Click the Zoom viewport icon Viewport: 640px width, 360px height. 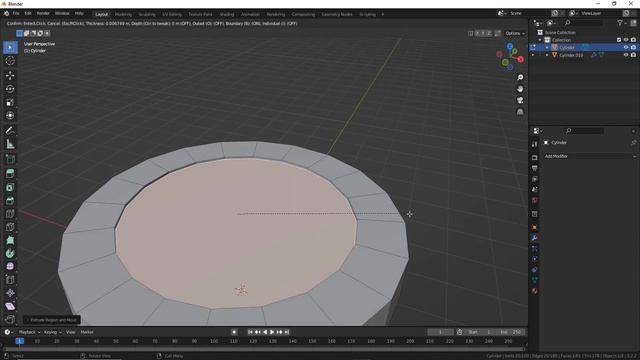520,78
